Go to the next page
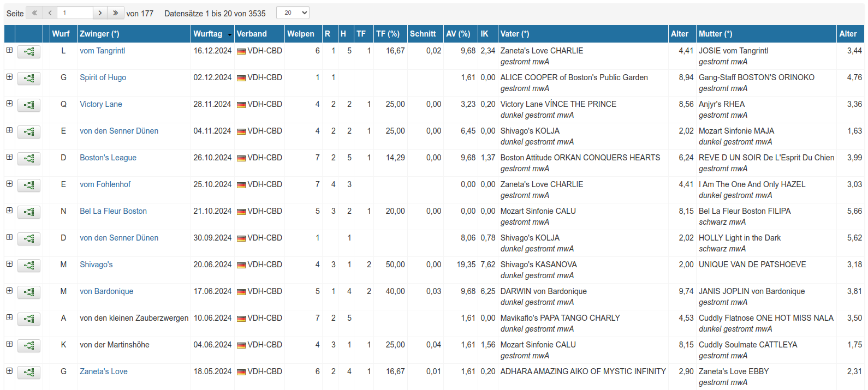Image resolution: width=868 pixels, height=390 pixels. [x=100, y=13]
